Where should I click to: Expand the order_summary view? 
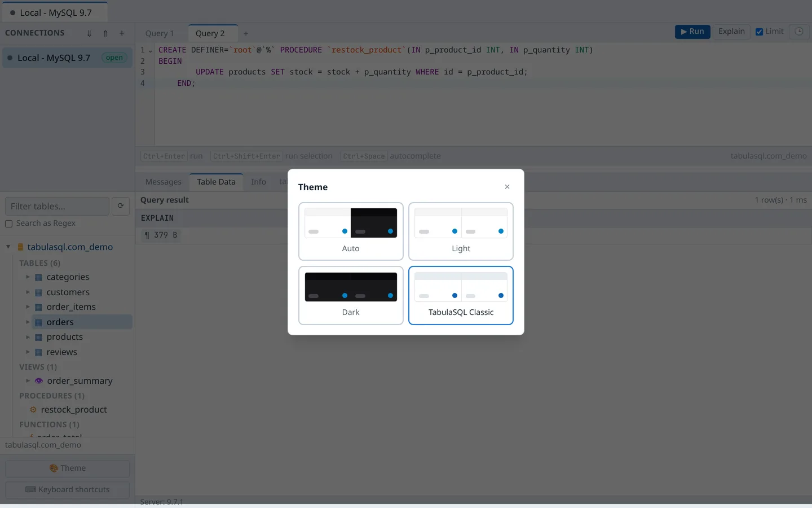pos(28,380)
